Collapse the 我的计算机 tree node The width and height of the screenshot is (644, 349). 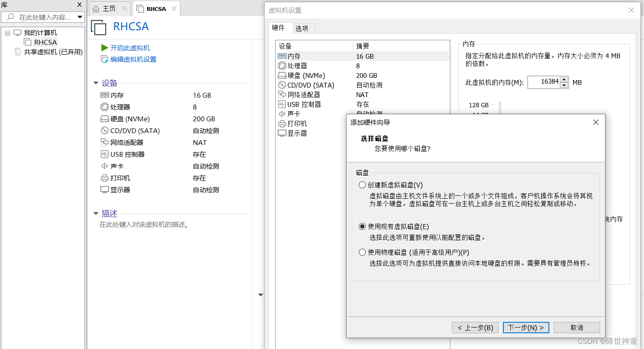[7, 33]
